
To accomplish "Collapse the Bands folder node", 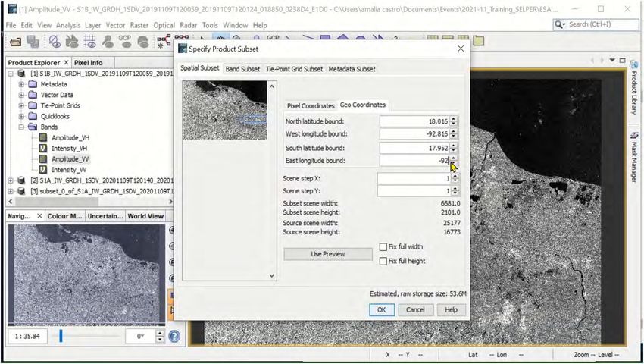I will click(x=22, y=127).
